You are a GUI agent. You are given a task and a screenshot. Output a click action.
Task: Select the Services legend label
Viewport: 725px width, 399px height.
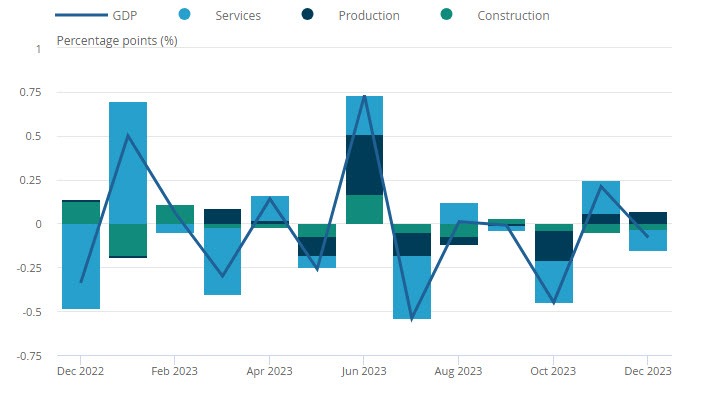pos(238,16)
